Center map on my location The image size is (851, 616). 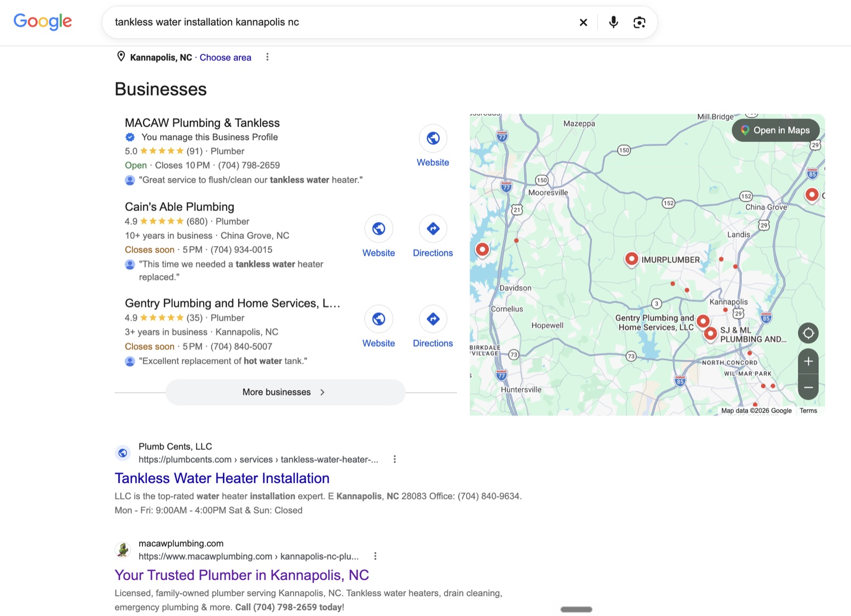pyautogui.click(x=808, y=333)
